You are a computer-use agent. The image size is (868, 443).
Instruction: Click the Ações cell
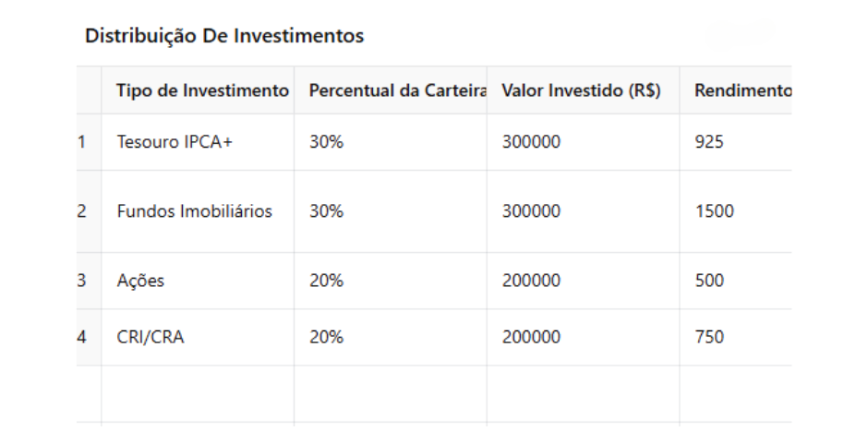140,281
